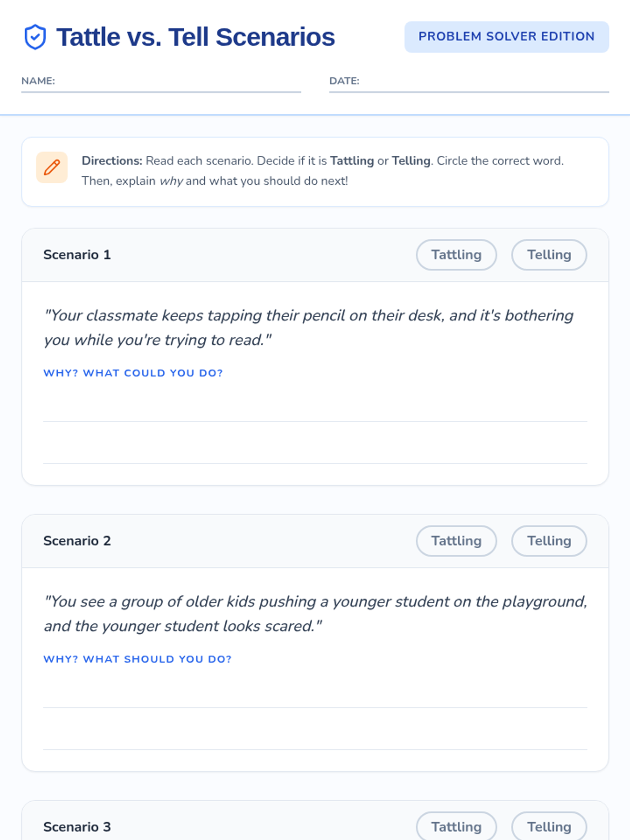
Task: Pick Tattling for Scenario 3
Action: tap(456, 827)
